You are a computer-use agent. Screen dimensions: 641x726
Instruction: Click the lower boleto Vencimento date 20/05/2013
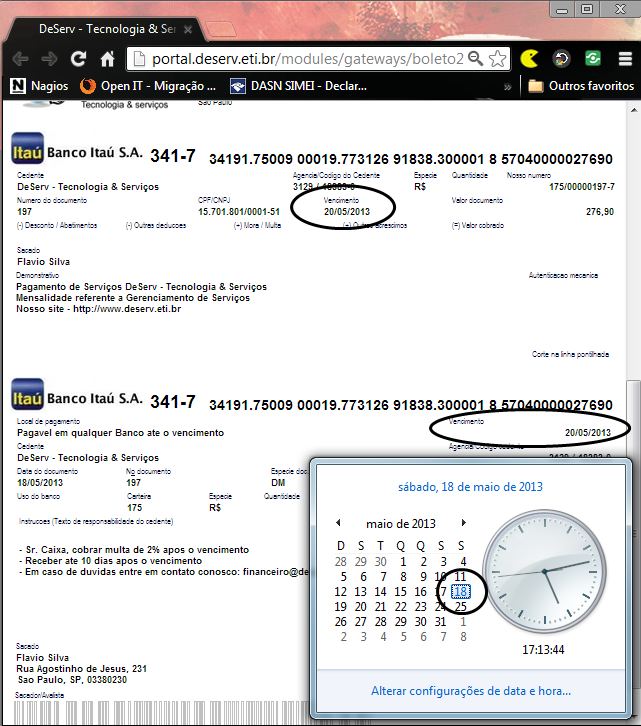[588, 432]
